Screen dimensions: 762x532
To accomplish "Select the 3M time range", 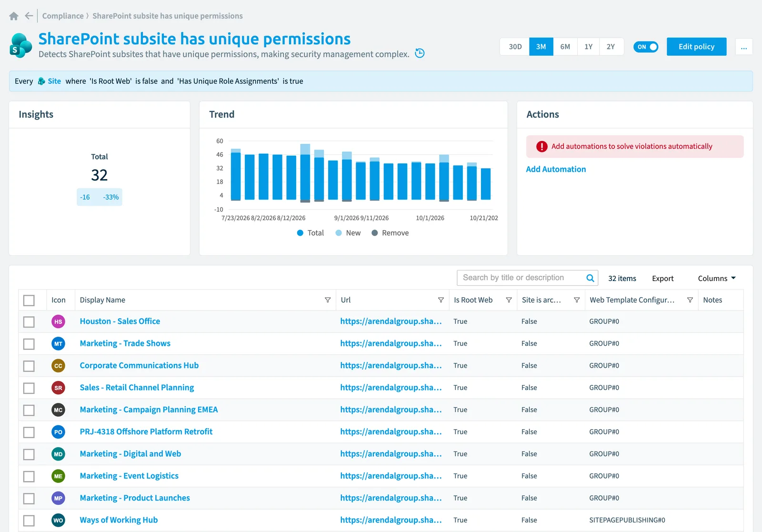I will (x=541, y=47).
